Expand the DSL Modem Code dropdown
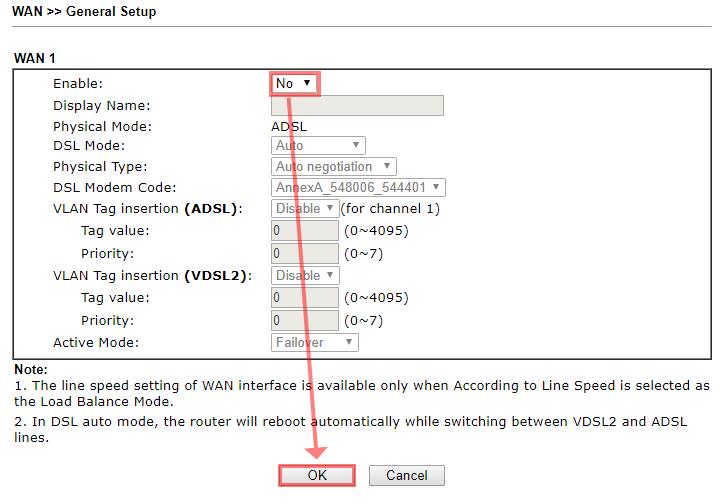 (x=358, y=188)
